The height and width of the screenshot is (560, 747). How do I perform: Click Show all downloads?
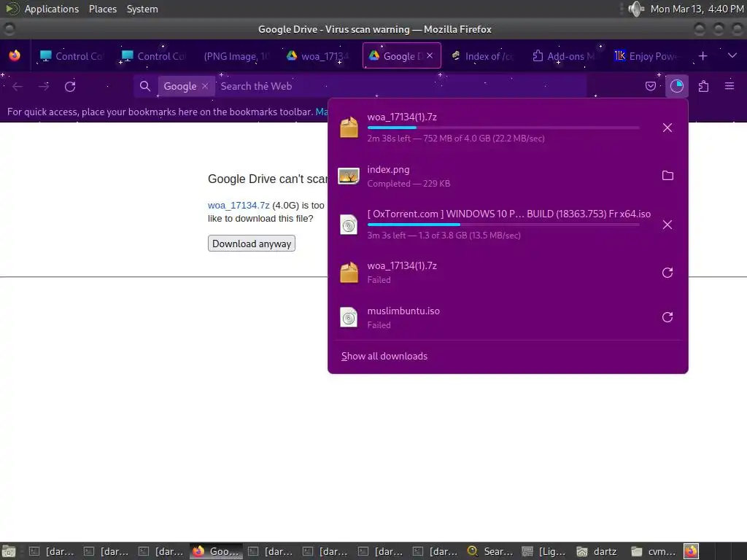[x=384, y=356]
